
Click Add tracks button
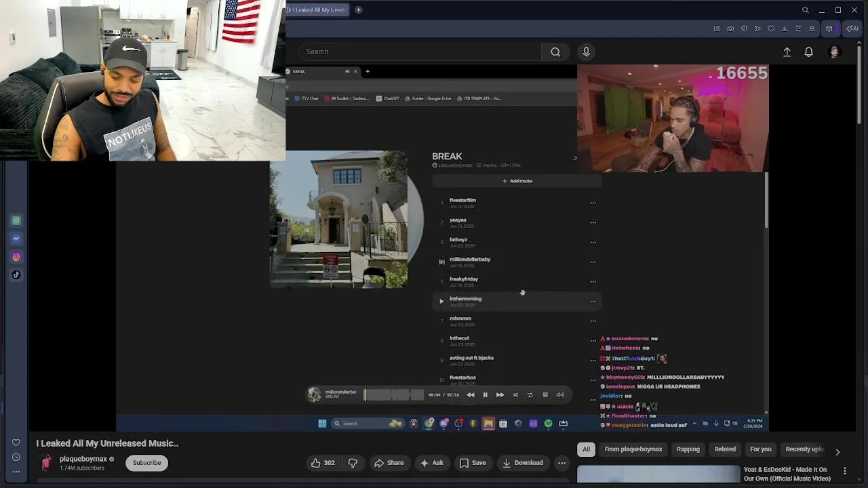point(517,181)
